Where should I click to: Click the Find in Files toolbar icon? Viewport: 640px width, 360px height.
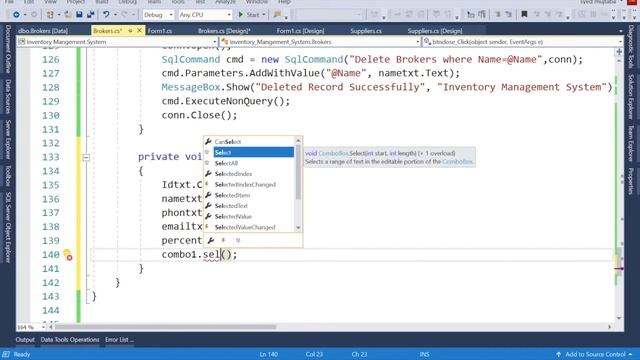click(x=278, y=15)
